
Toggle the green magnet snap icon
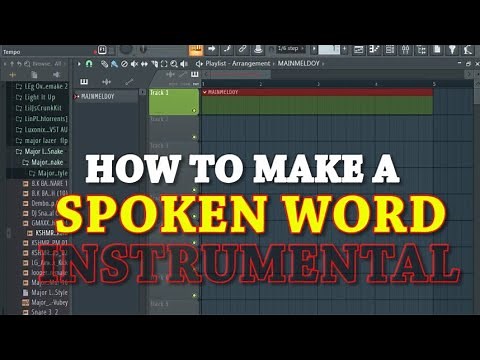click(x=89, y=64)
